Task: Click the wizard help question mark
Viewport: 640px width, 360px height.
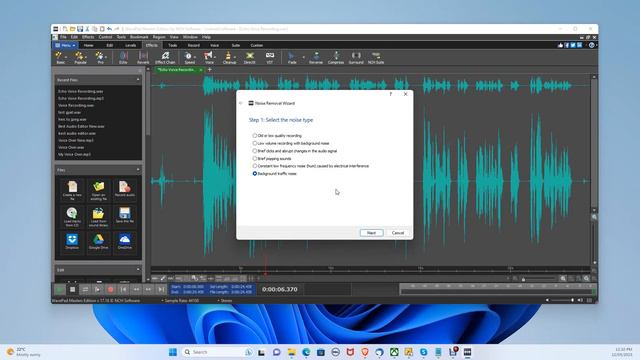Action: [391, 94]
